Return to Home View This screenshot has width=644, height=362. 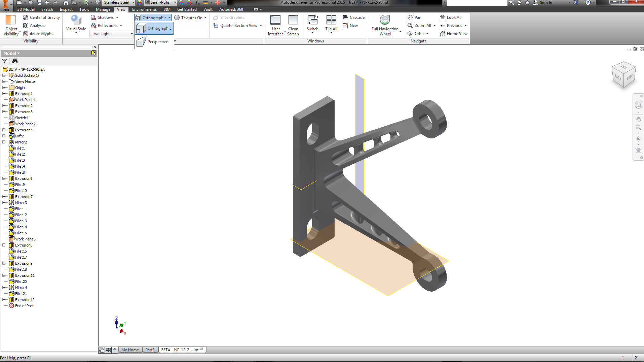coord(453,33)
